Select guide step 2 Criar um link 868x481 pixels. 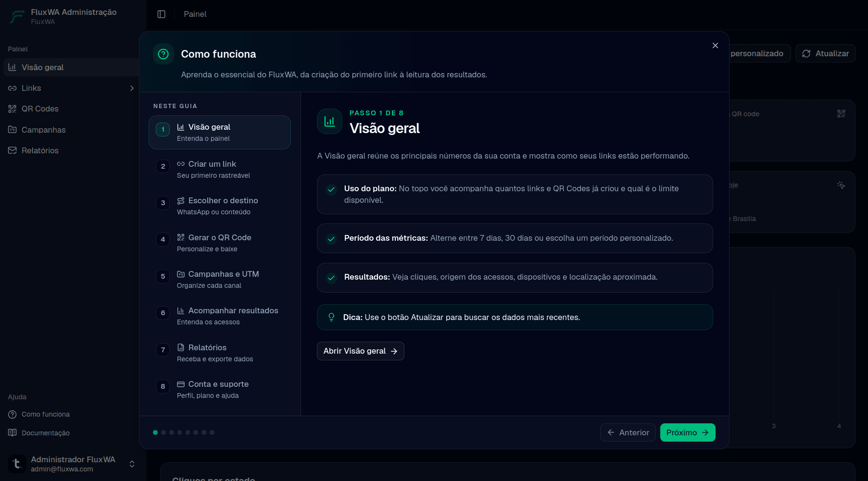click(x=220, y=169)
